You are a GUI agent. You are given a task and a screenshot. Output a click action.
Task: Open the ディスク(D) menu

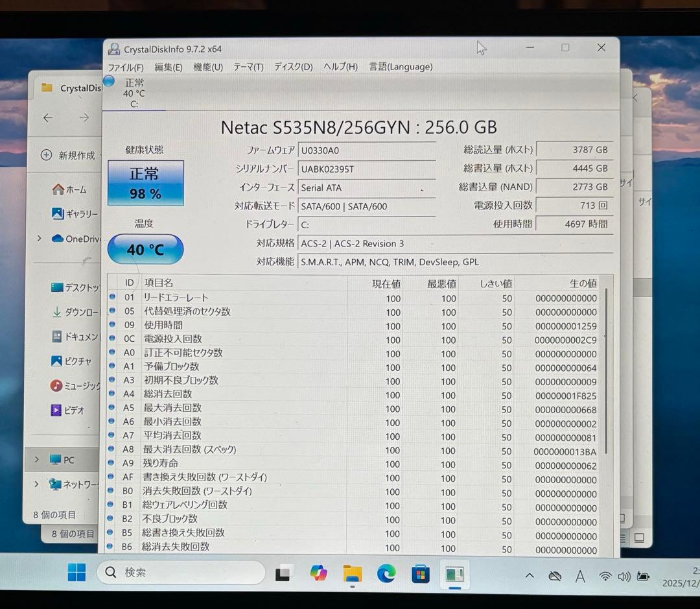[x=292, y=67]
